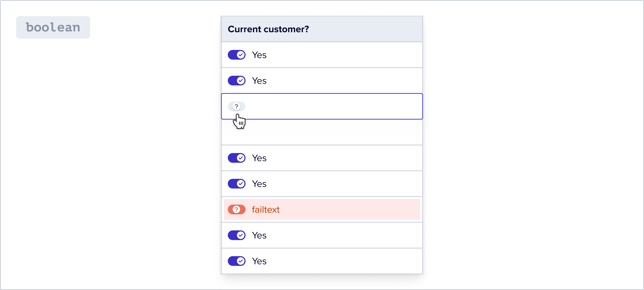This screenshot has height=290, width=644.
Task: Click the red failtext question-mark toggle
Action: tap(236, 209)
